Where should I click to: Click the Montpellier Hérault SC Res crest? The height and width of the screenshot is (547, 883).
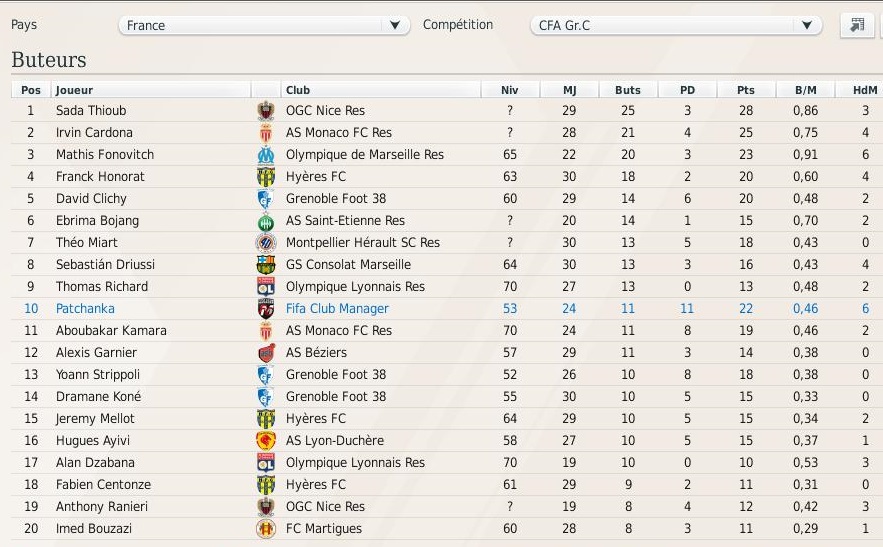pyautogui.click(x=266, y=243)
